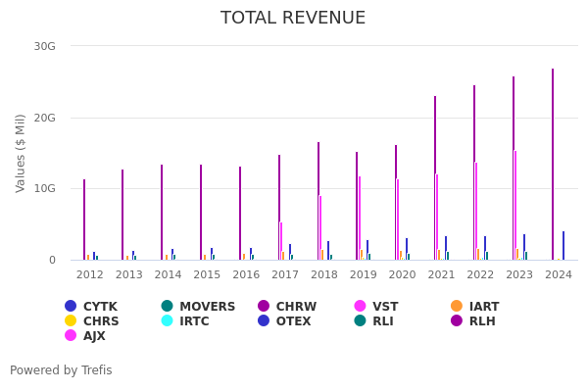Click the 2012 x-axis label
This screenshot has width=588, height=392.
[x=89, y=274]
